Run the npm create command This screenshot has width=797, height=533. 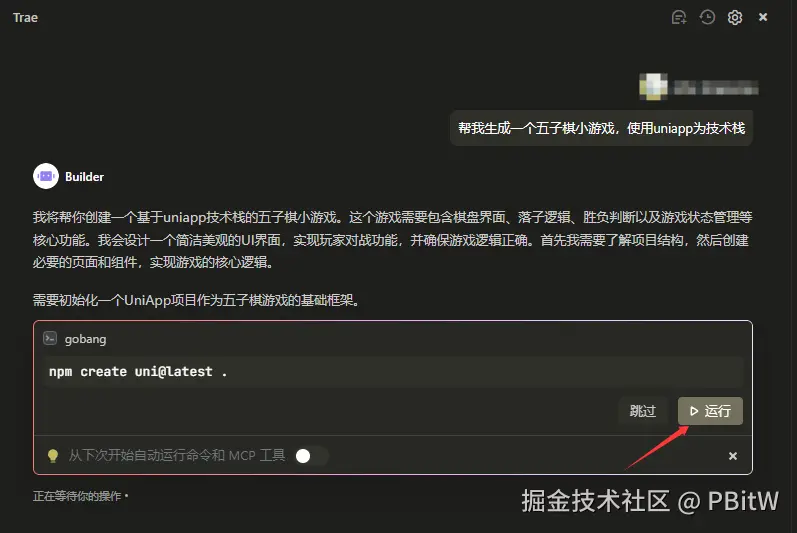pyautogui.click(x=710, y=411)
